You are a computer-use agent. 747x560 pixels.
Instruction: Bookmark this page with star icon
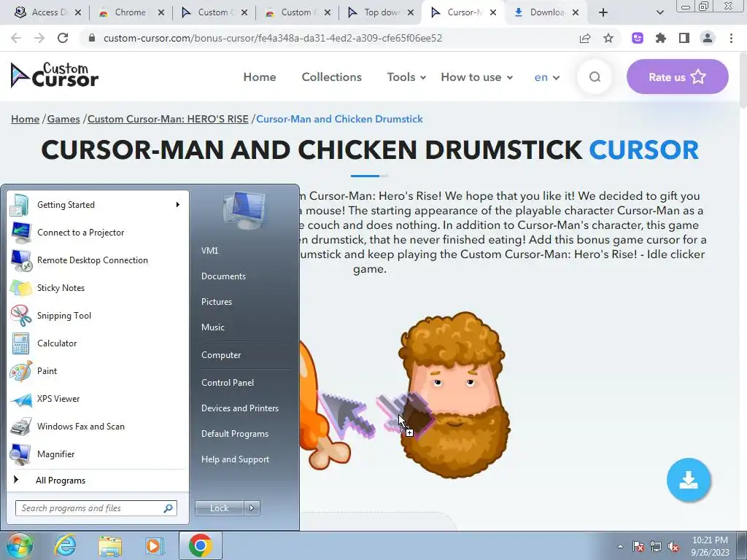tap(608, 38)
